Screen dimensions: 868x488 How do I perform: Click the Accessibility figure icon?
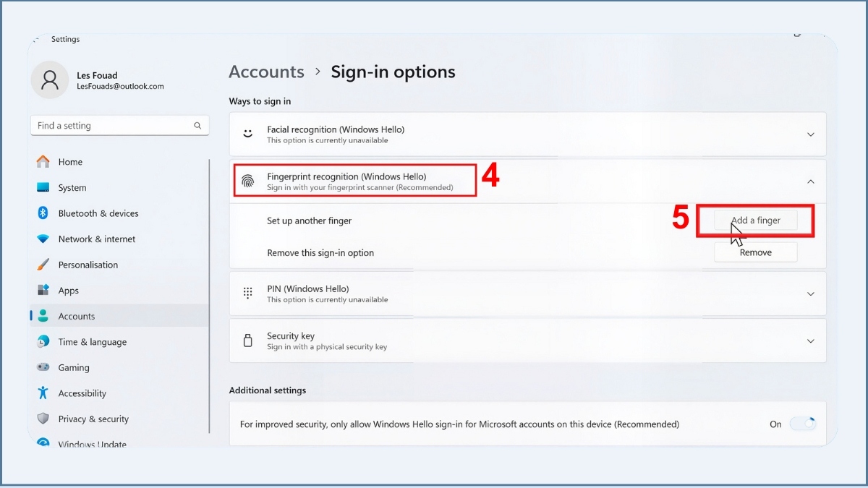pyautogui.click(x=43, y=393)
